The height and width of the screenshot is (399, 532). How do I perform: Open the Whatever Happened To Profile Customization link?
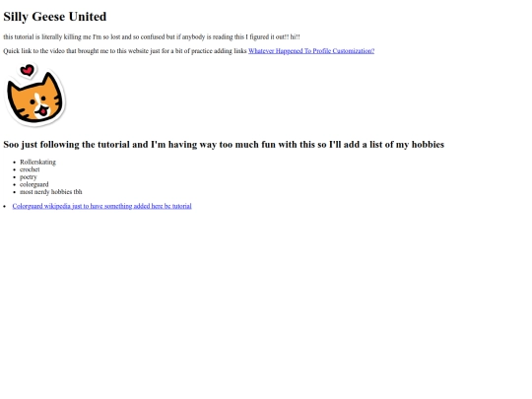point(311,51)
